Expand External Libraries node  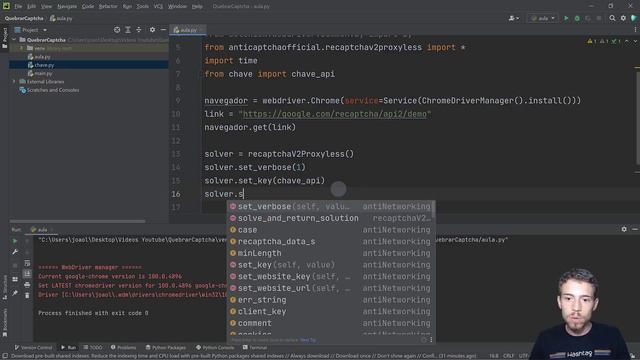[14, 82]
